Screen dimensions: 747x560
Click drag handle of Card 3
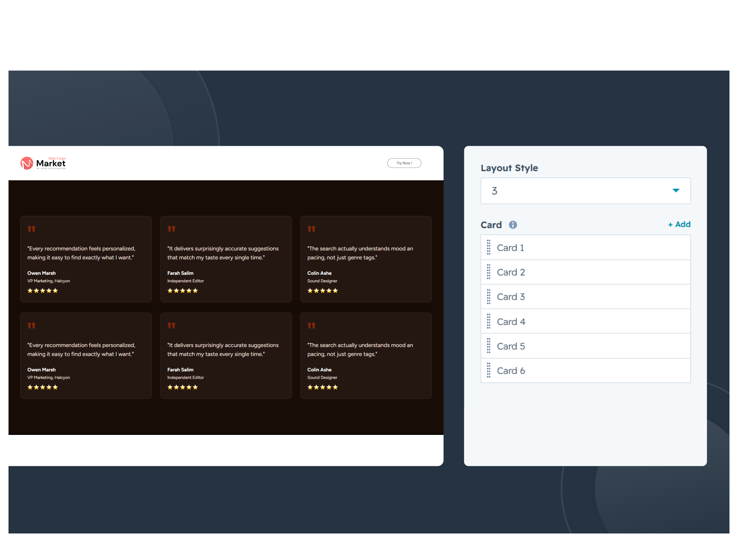coord(488,296)
